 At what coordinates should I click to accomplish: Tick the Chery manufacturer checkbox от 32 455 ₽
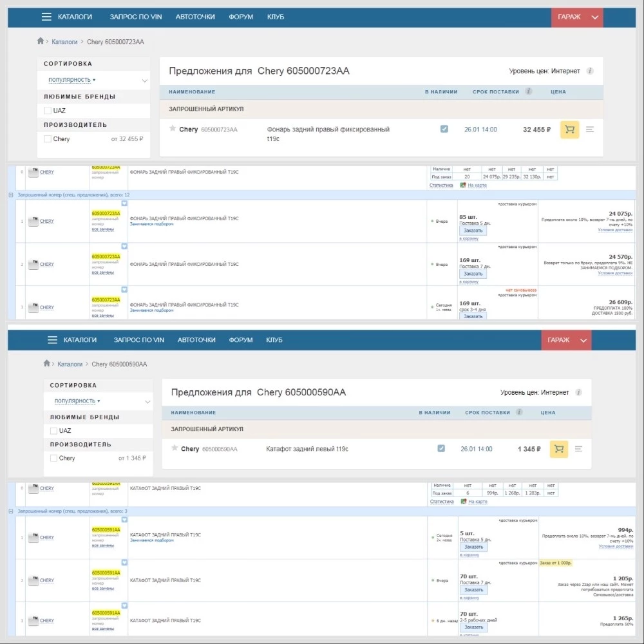(48, 139)
